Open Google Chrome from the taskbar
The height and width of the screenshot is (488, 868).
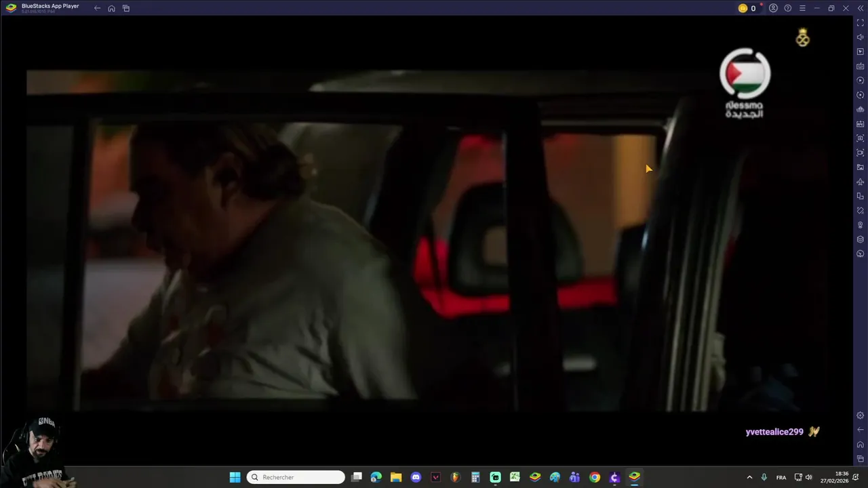[595, 477]
